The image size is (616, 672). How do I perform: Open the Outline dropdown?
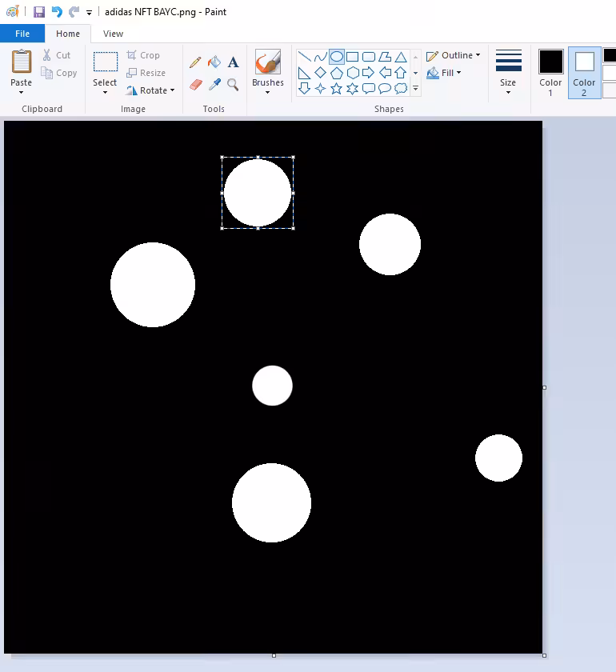(453, 55)
